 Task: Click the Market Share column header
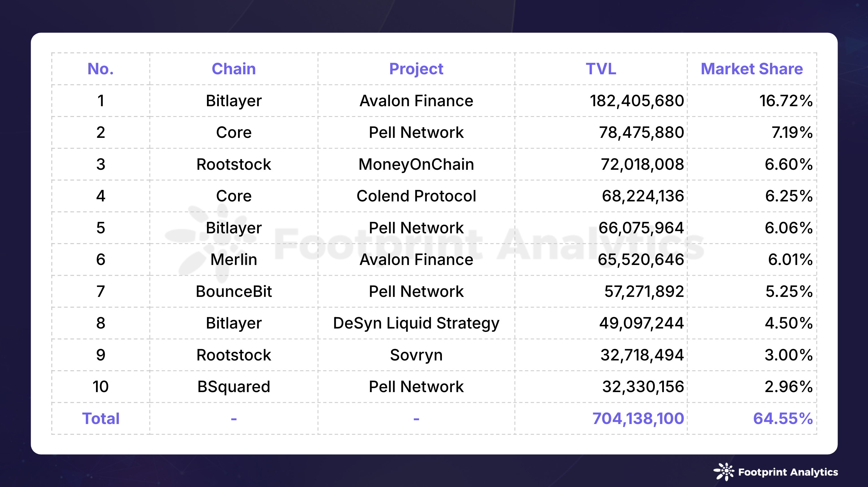coord(752,69)
